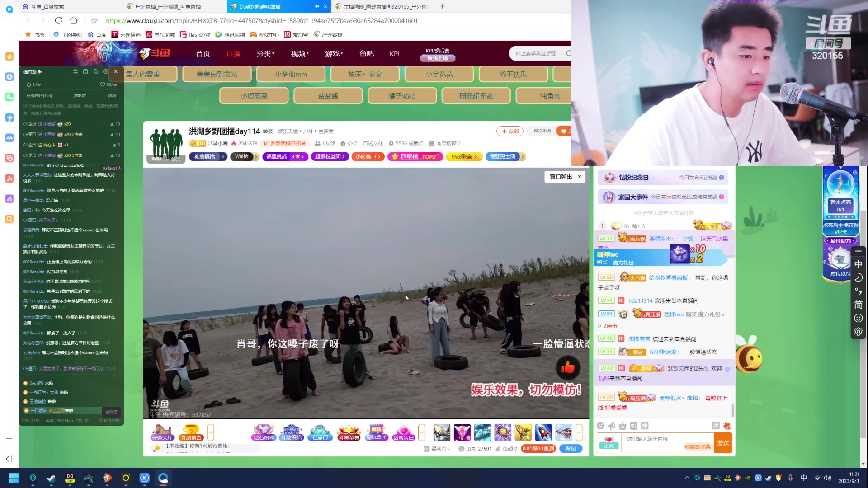Open KPL in Douyu navigation
Screen dimensions: 868x488
(x=396, y=54)
